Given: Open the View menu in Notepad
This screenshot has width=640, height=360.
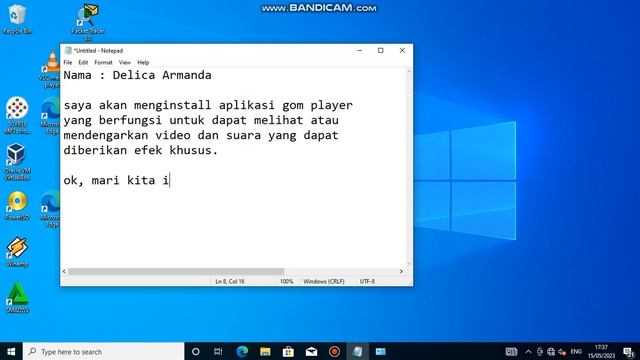Looking at the screenshot, I should tap(124, 62).
